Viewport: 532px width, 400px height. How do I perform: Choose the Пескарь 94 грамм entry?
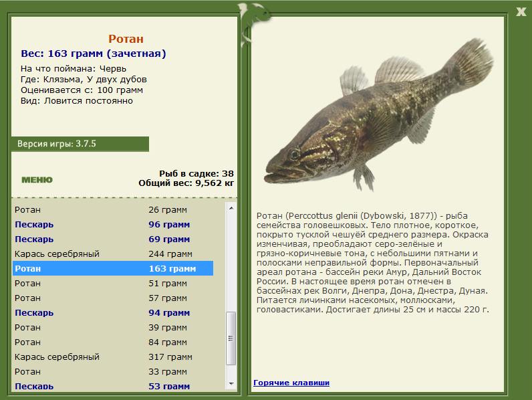pos(112,313)
